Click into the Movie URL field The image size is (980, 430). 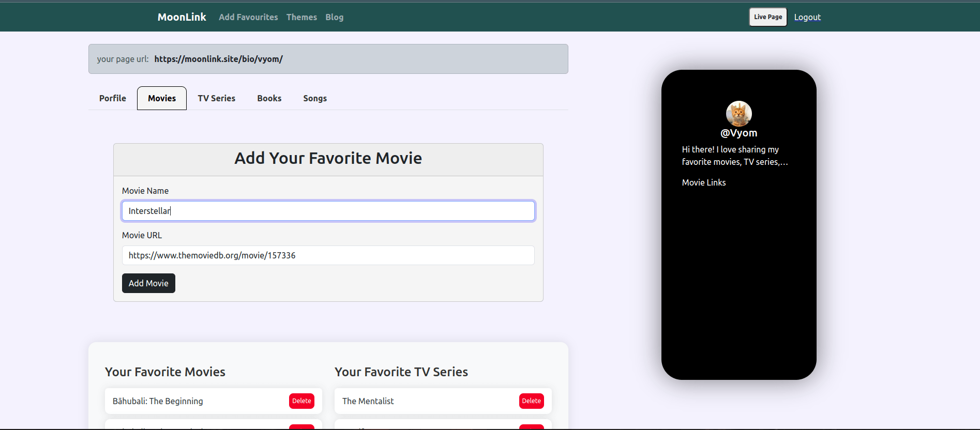tap(328, 255)
